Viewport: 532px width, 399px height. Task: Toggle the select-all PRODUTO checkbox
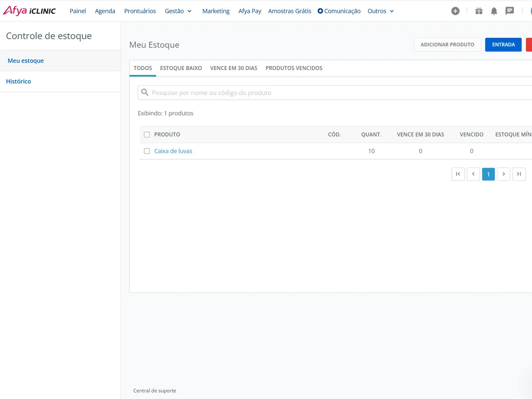(x=147, y=134)
